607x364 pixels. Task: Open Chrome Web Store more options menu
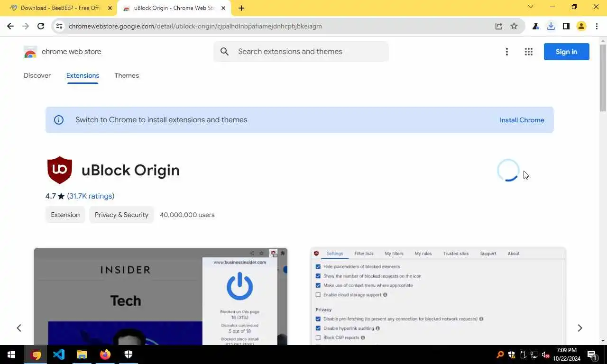(506, 52)
